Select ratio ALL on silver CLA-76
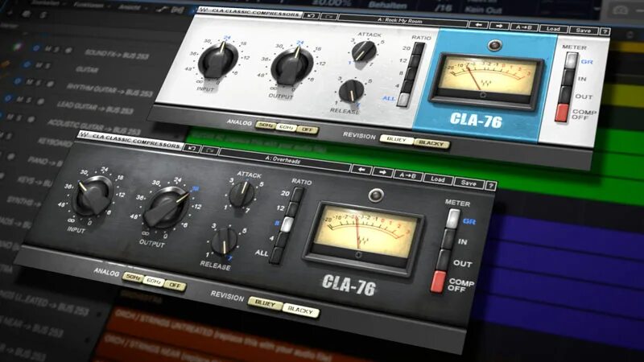The width and height of the screenshot is (644, 362). [403, 99]
